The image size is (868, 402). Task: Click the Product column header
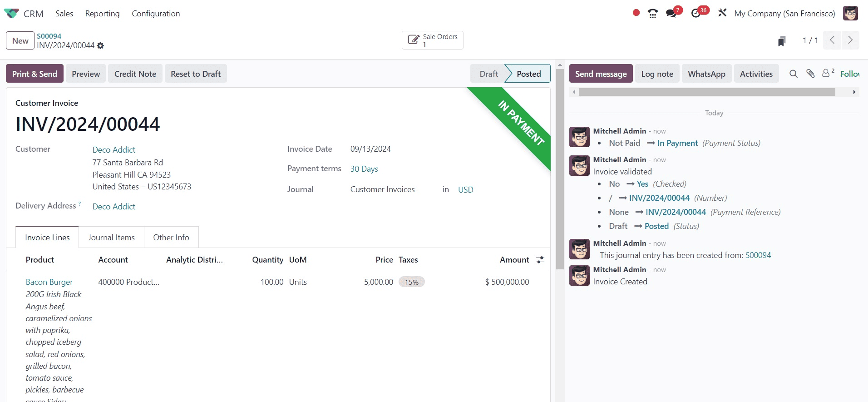click(x=40, y=259)
